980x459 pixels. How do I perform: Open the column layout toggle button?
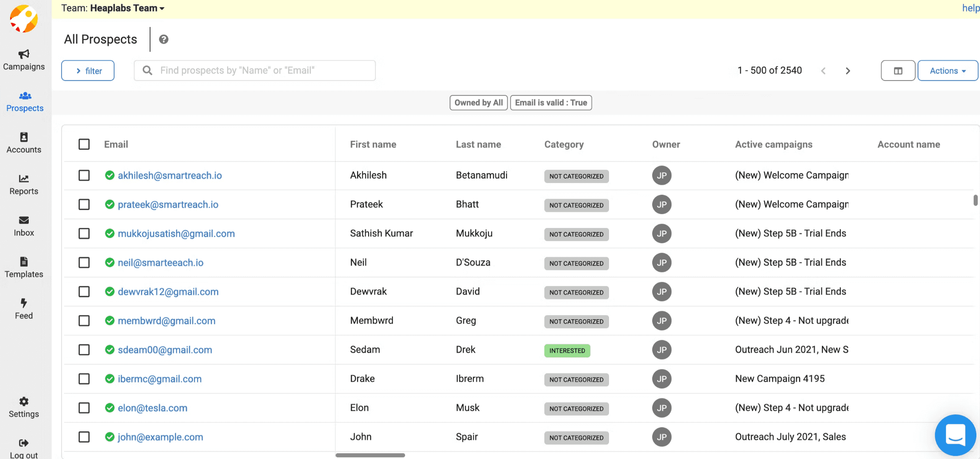pos(898,71)
